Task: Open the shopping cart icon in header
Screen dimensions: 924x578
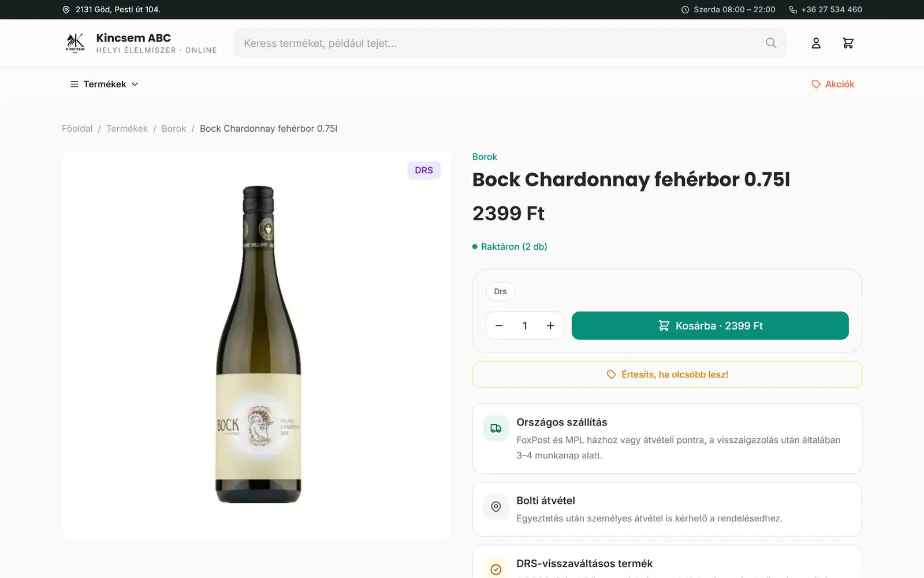Action: (848, 43)
